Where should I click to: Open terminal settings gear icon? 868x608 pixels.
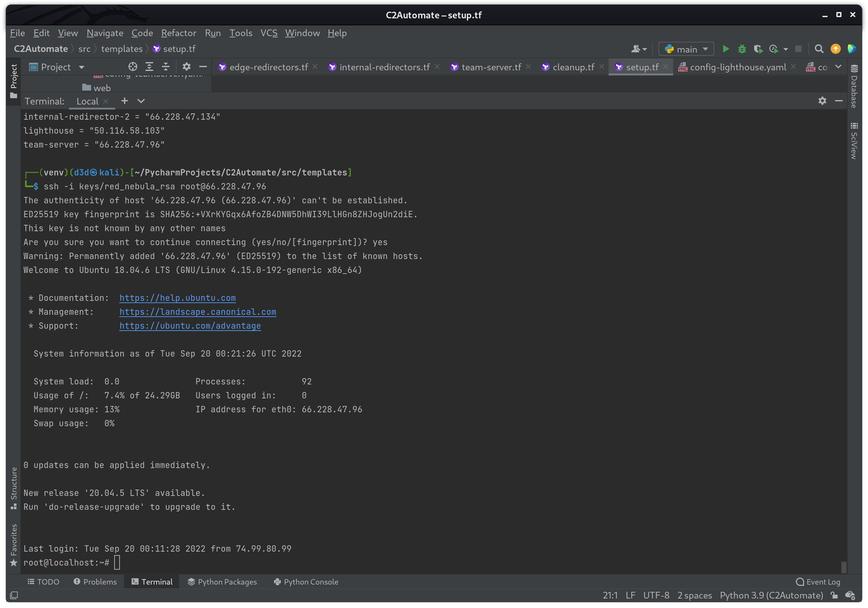click(x=822, y=101)
